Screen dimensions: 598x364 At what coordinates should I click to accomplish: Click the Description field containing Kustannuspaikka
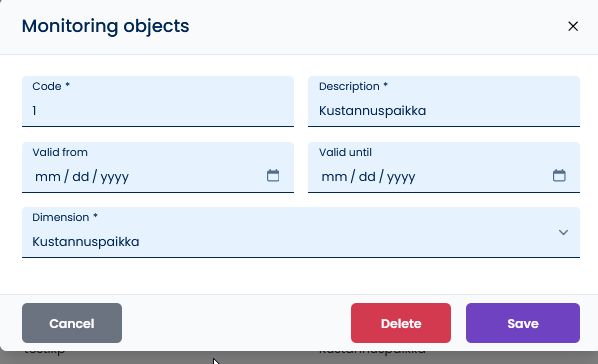tap(444, 101)
